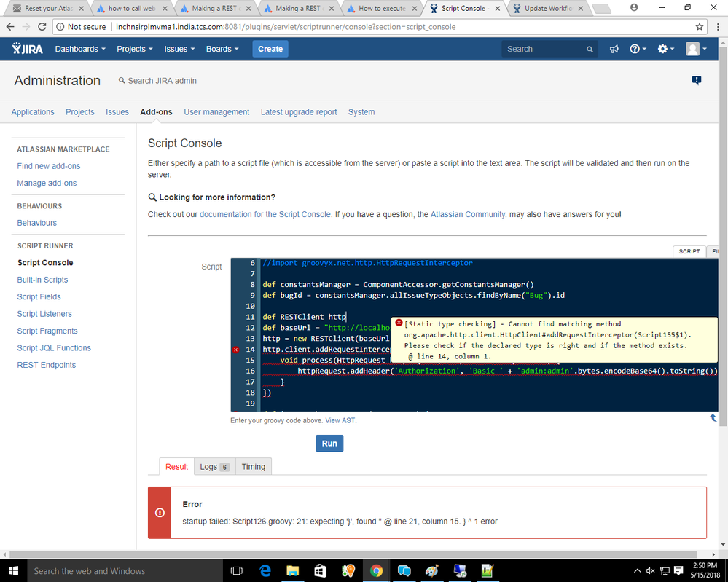The height and width of the screenshot is (582, 728).
Task: Open the help question mark menu
Action: tap(638, 49)
